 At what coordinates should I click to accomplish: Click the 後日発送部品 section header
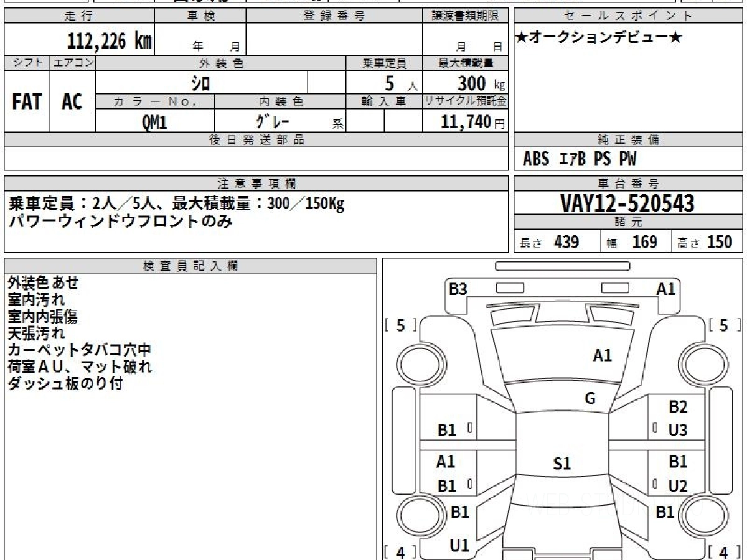[x=256, y=140]
